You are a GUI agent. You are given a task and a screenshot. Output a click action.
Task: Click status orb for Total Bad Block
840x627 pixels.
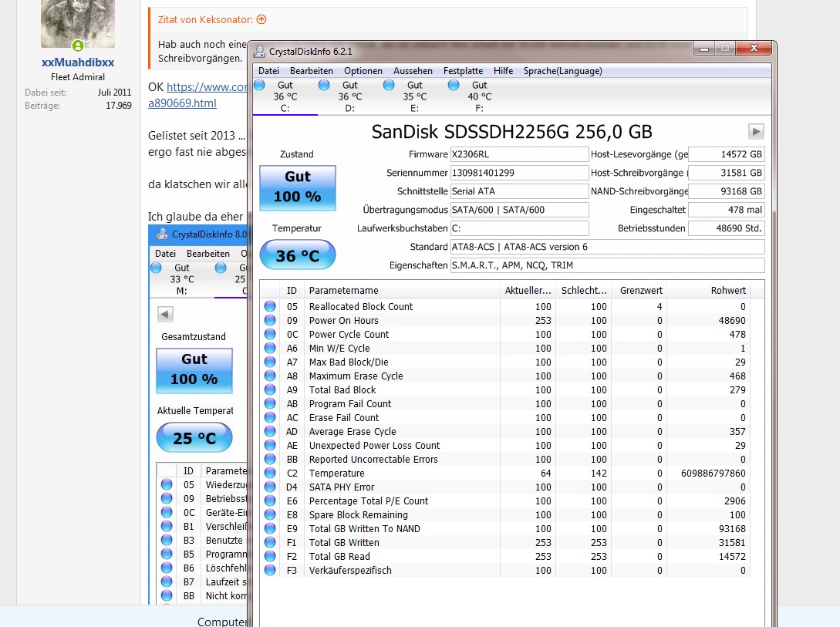click(x=270, y=389)
